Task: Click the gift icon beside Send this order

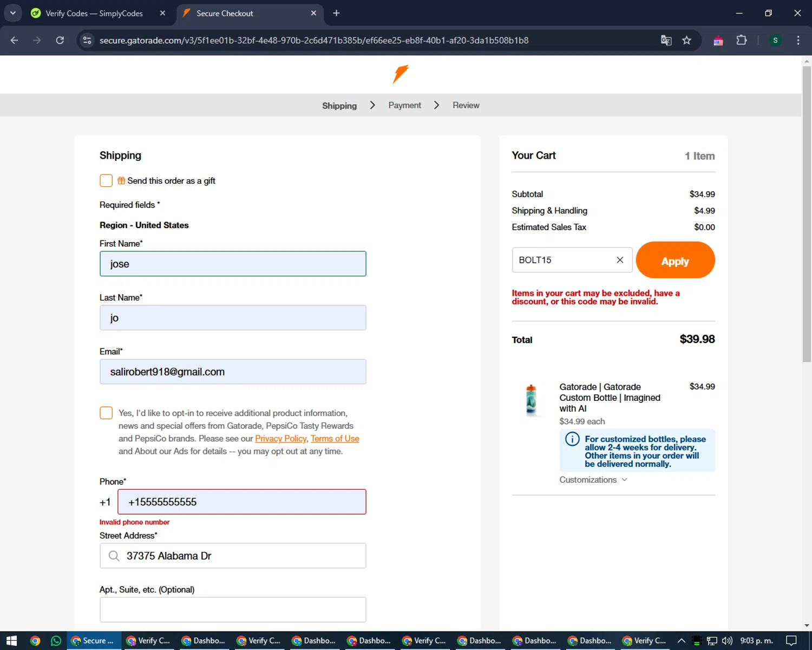Action: tap(121, 180)
